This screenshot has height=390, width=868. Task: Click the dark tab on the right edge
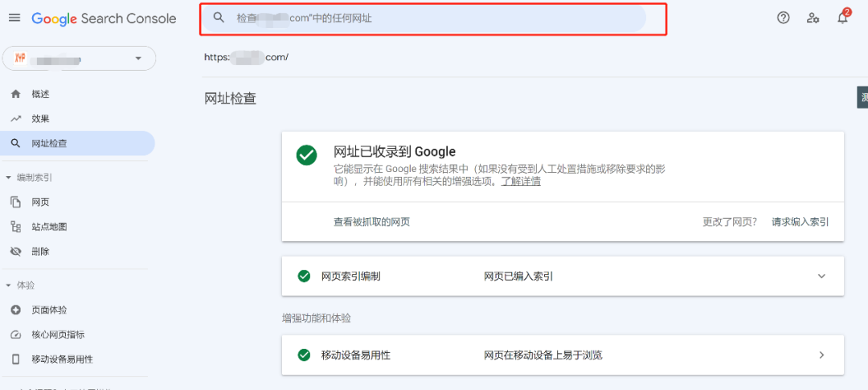(862, 97)
